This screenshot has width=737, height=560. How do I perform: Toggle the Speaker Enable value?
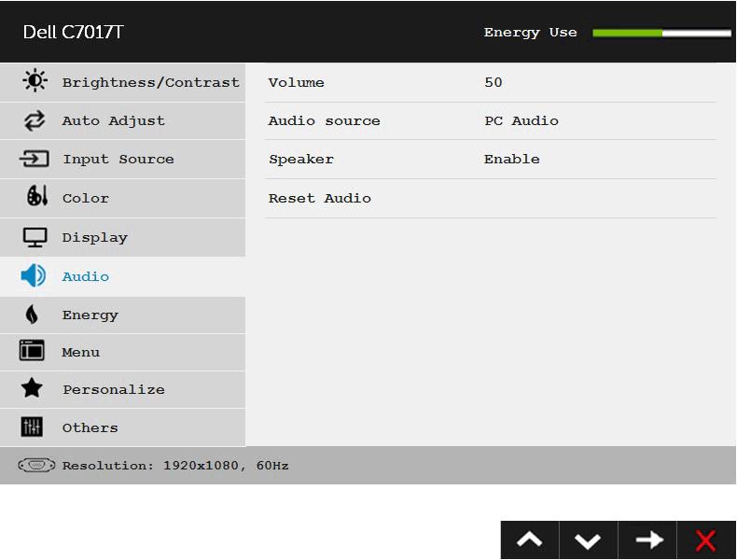coord(512,159)
